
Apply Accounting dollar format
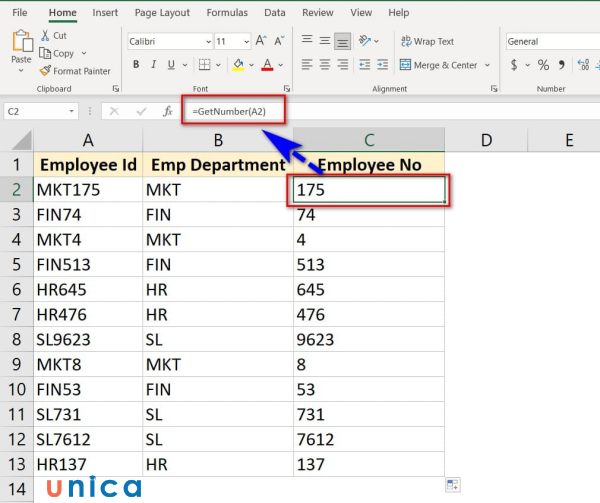(x=514, y=65)
